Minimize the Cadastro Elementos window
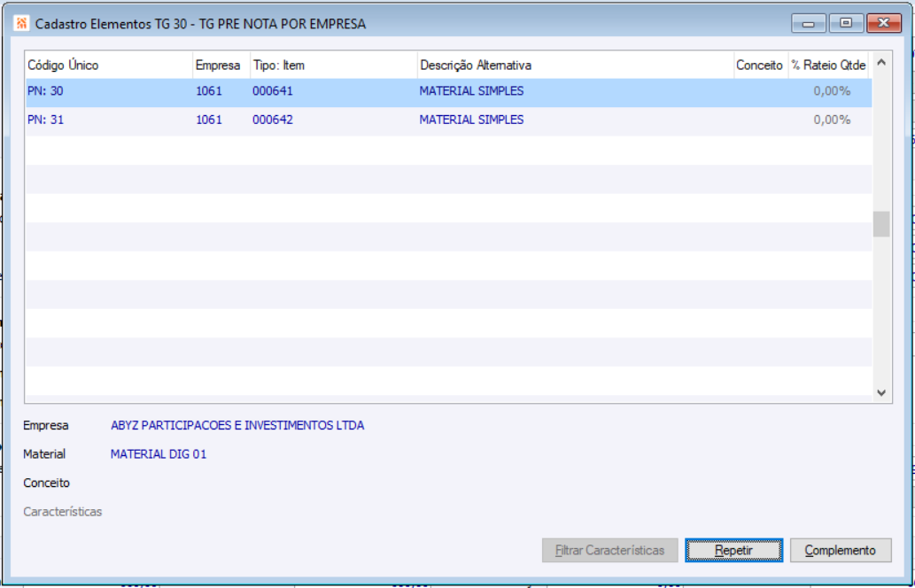 (x=808, y=24)
